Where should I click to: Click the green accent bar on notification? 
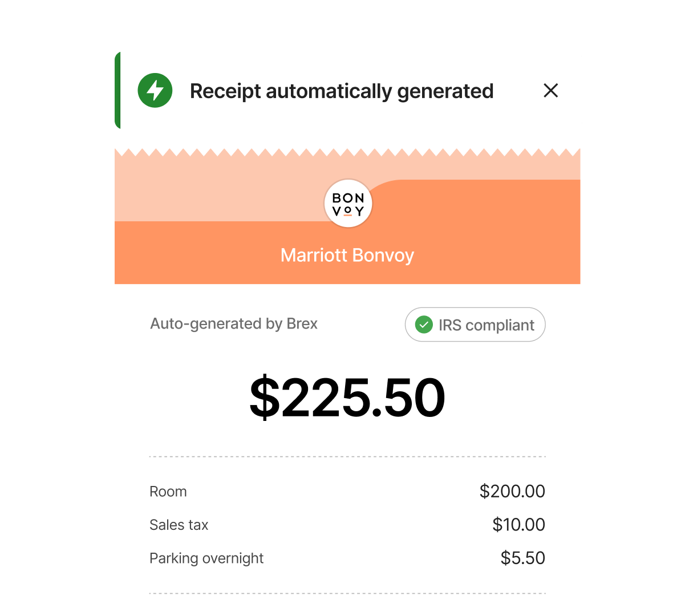click(x=117, y=91)
